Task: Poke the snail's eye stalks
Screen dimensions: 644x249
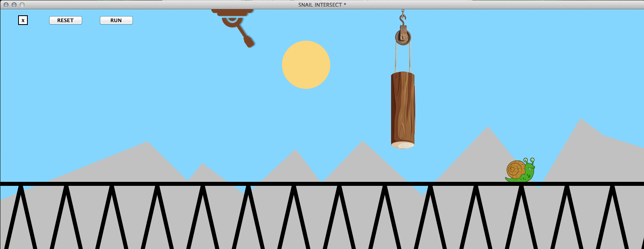Action: pyautogui.click(x=528, y=161)
